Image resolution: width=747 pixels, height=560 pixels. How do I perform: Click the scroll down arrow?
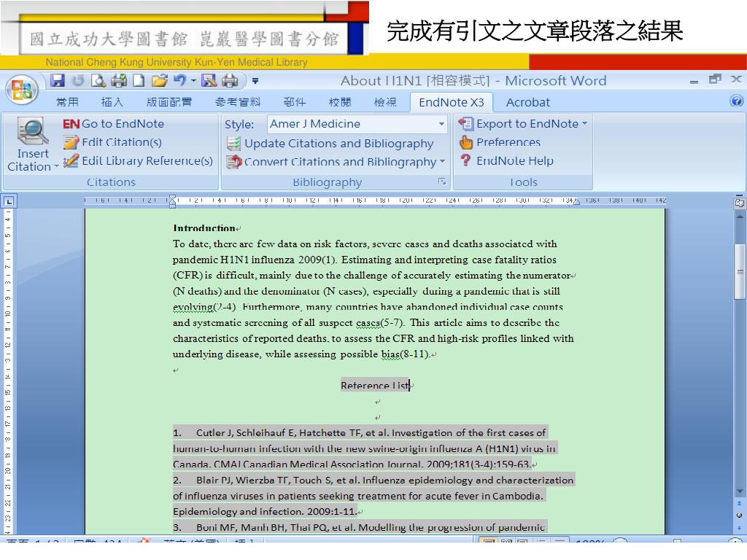click(x=740, y=491)
